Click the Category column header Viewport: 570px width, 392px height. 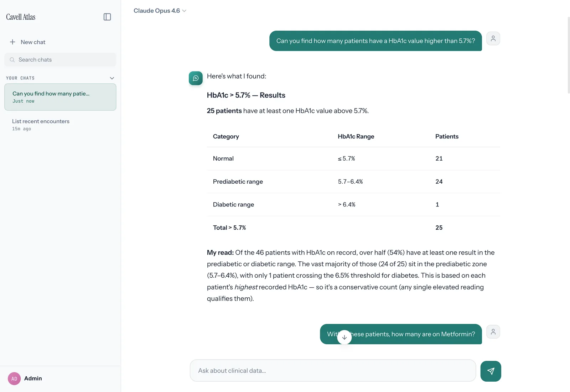(226, 136)
